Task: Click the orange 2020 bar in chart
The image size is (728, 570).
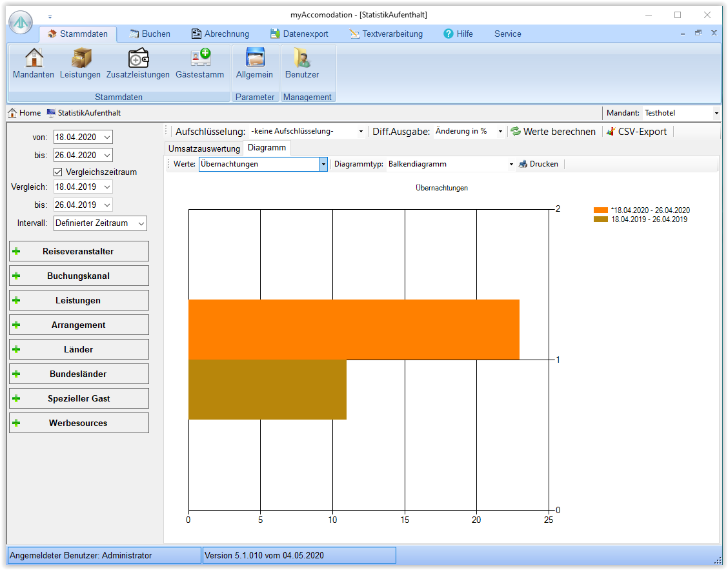Action: click(x=354, y=329)
